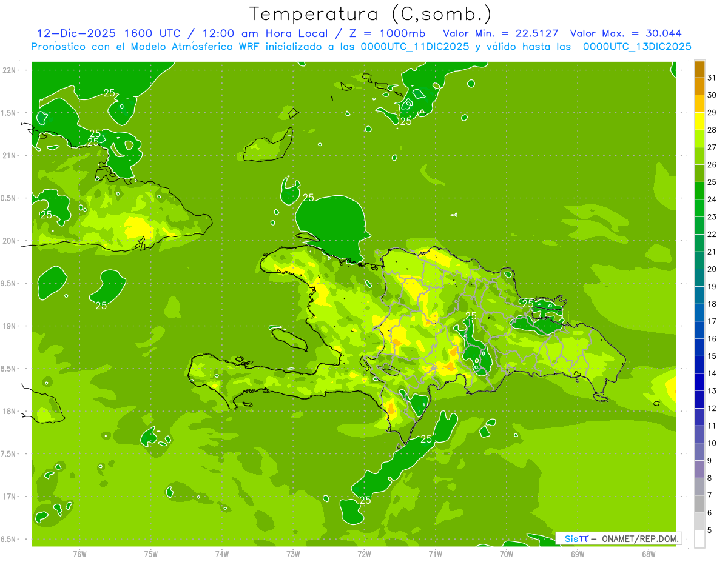Image resolution: width=728 pixels, height=562 pixels.
Task: Click legend value "28" on the color bar
Action: (712, 130)
